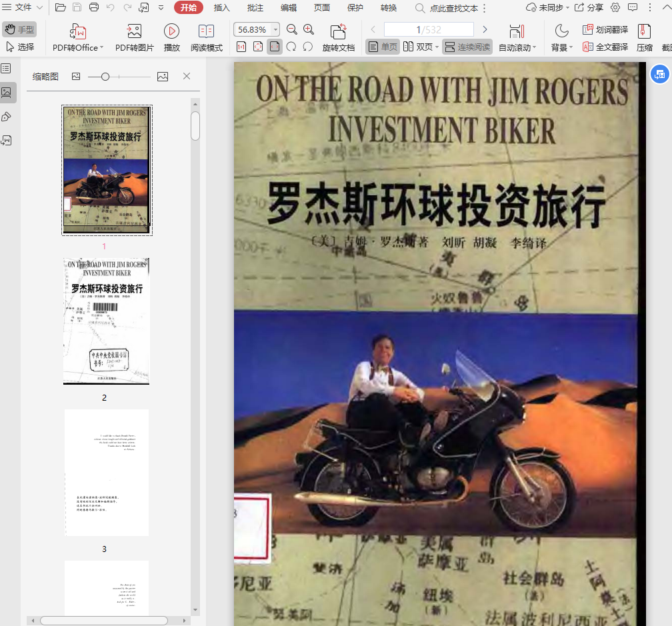Open the settings gear icon
This screenshot has height=626, width=672.
point(615,7)
